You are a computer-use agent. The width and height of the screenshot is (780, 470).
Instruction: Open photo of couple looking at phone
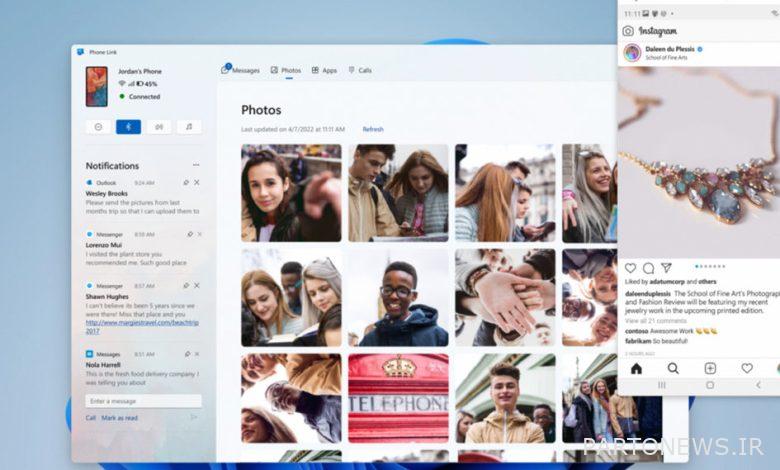tap(398, 193)
